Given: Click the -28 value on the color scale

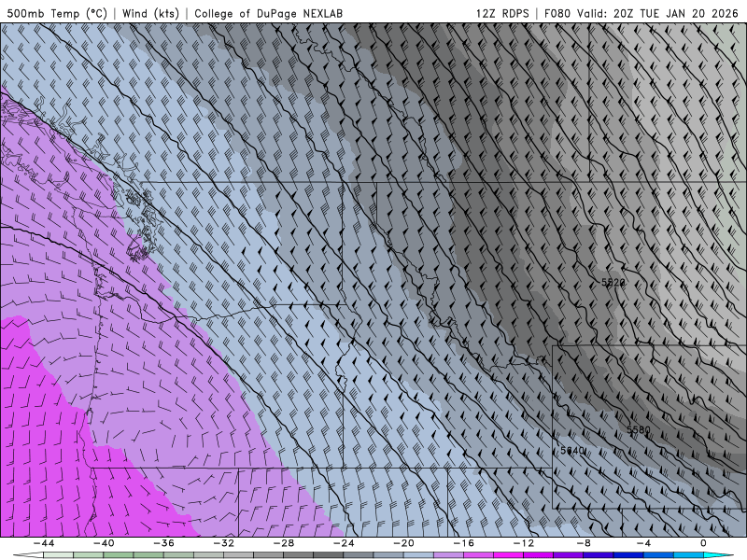Looking at the screenshot, I should (x=284, y=543).
